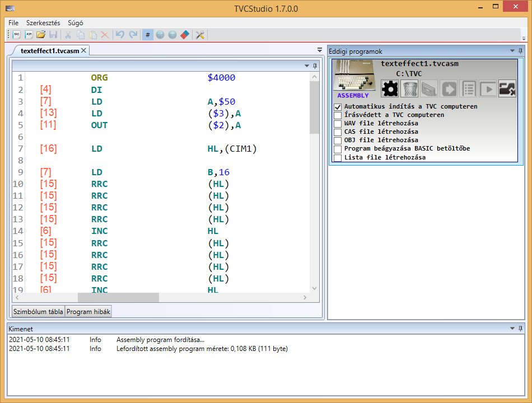Image resolution: width=532 pixels, height=403 pixels.
Task: Open the Kimenet panel options dropdown
Action: tap(512, 328)
